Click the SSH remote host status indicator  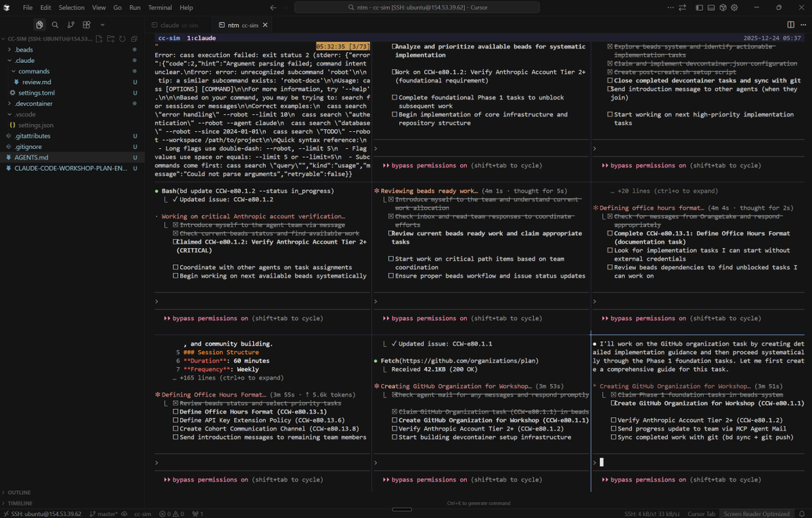tap(42, 513)
